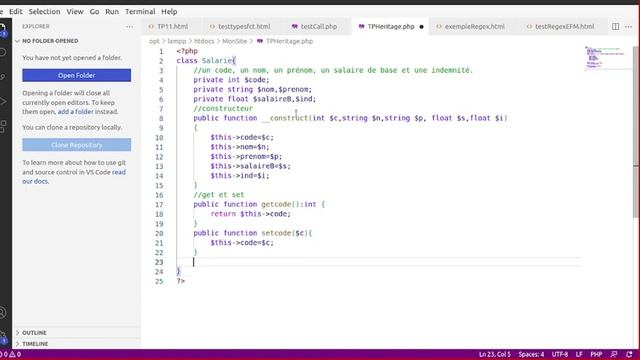The height and width of the screenshot is (360, 640).
Task: Open the editor more actions ellipsis
Action: point(628,27)
